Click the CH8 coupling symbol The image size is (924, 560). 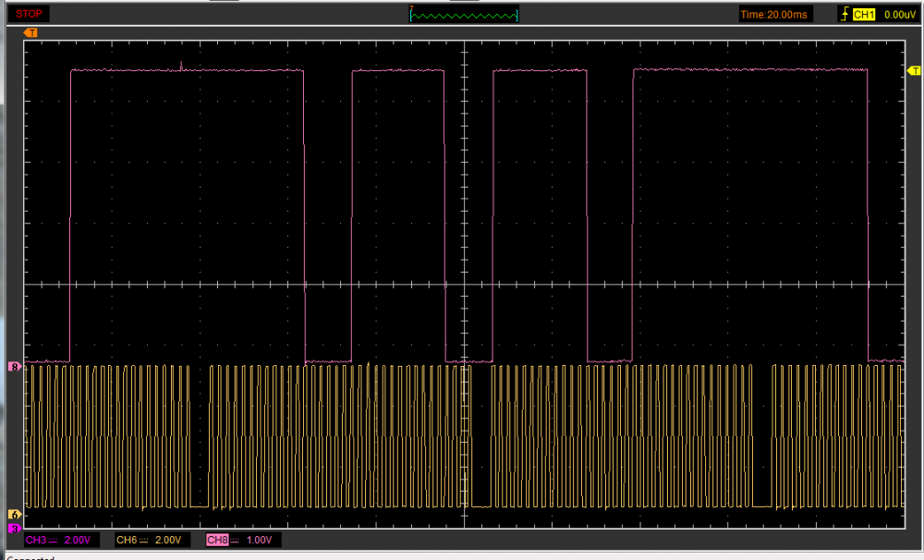pos(235,540)
